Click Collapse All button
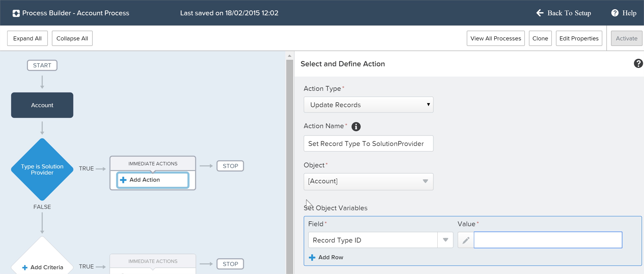644x274 pixels. point(72,38)
